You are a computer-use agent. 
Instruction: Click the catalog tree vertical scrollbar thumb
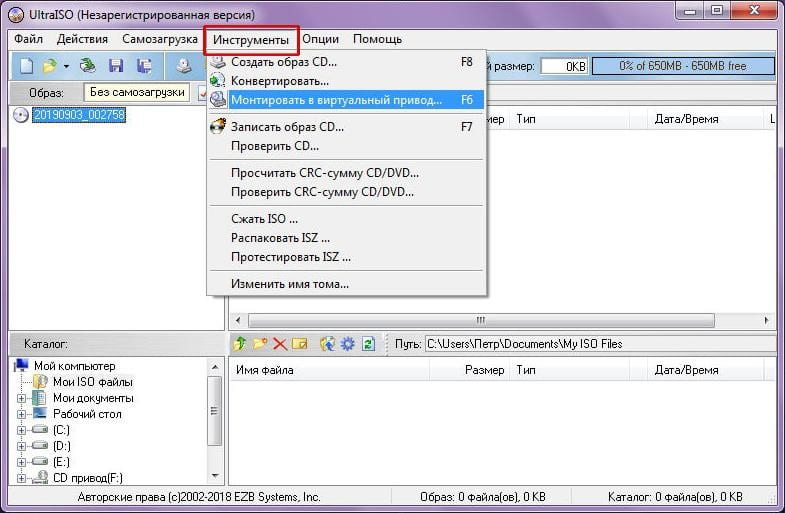point(215,411)
